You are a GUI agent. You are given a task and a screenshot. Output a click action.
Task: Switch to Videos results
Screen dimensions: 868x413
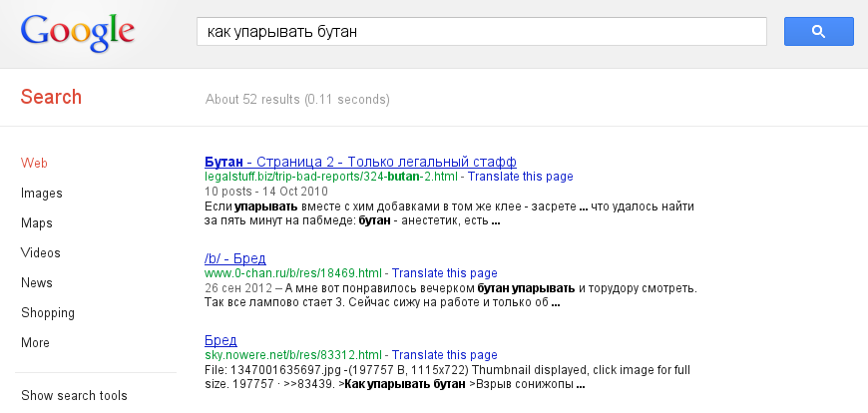(x=41, y=253)
